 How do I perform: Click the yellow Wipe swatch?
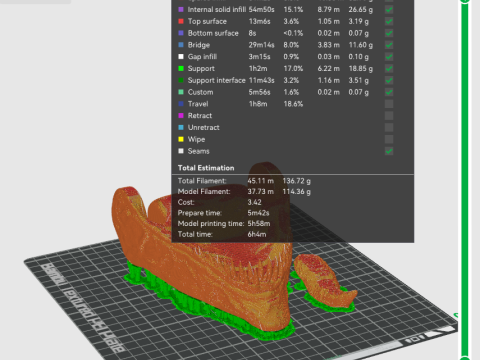pyautogui.click(x=181, y=139)
